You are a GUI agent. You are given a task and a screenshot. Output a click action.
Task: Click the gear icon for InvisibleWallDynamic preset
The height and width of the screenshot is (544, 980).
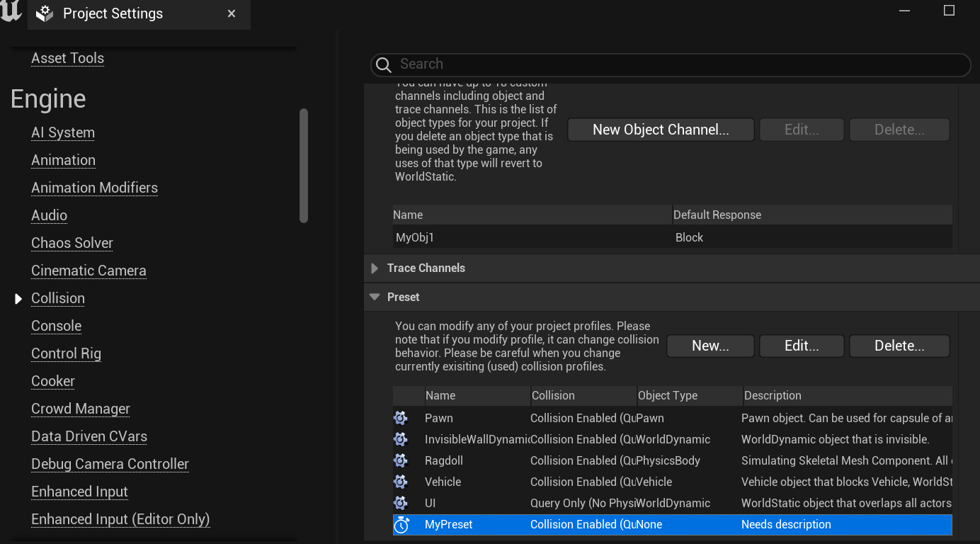tap(401, 439)
